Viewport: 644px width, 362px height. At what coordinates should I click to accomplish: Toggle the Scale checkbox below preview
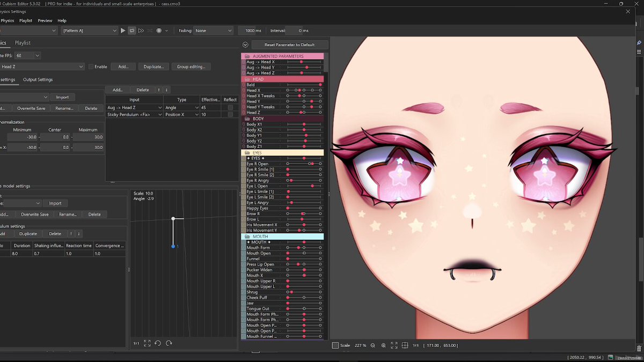pos(335,345)
